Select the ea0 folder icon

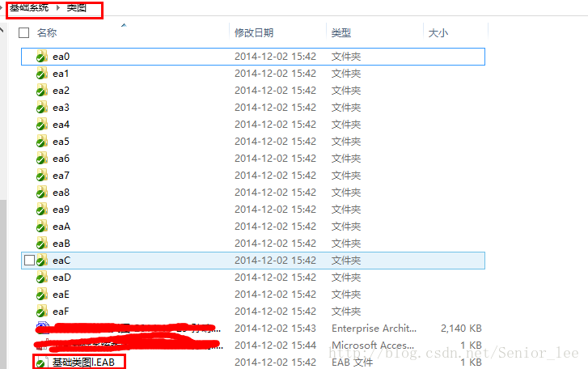click(41, 57)
